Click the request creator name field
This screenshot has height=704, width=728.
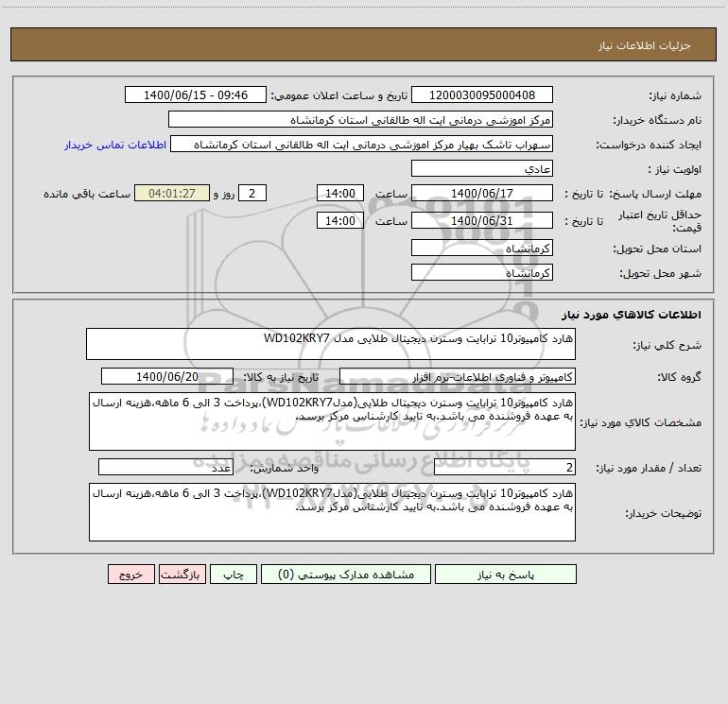coord(362,144)
